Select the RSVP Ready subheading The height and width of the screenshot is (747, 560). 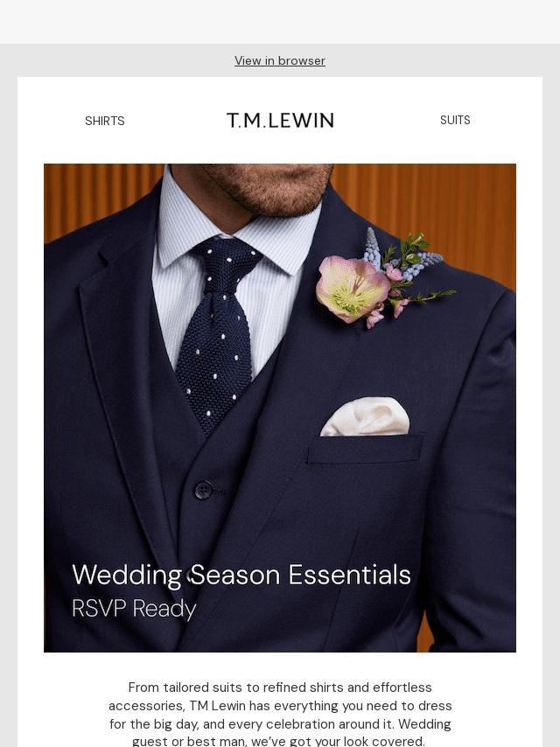(x=134, y=609)
